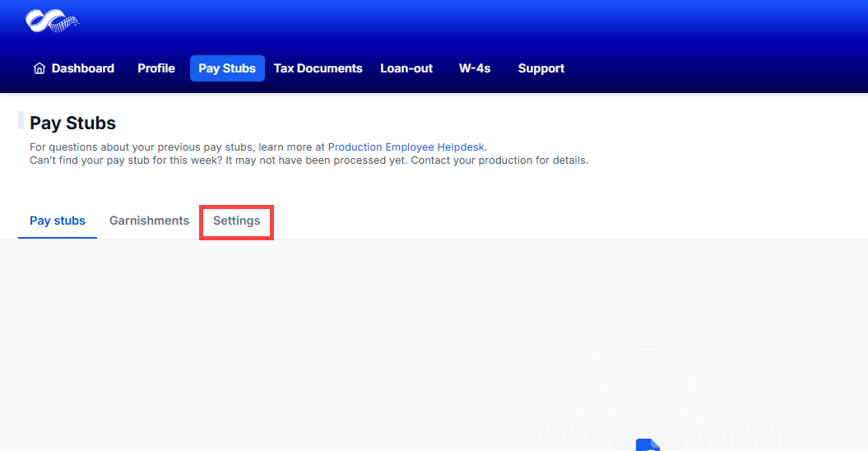This screenshot has height=451, width=868.
Task: Go to the Profile page
Action: pyautogui.click(x=156, y=68)
